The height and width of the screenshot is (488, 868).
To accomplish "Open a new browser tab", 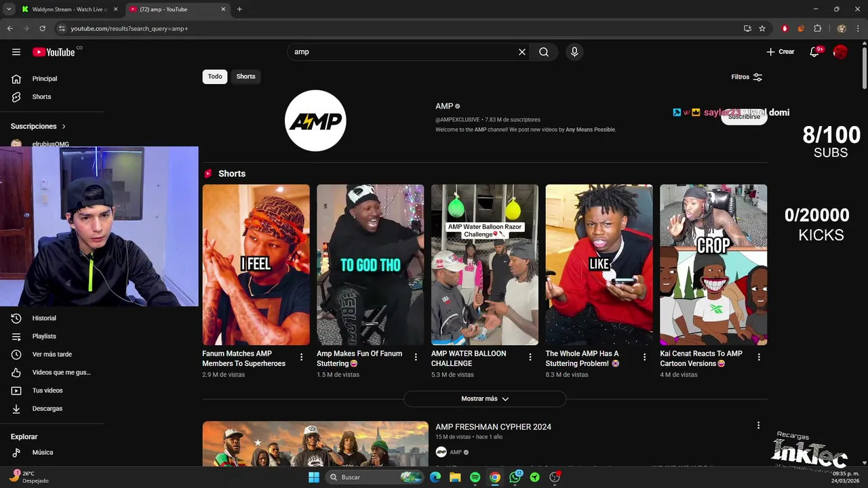I will click(239, 9).
